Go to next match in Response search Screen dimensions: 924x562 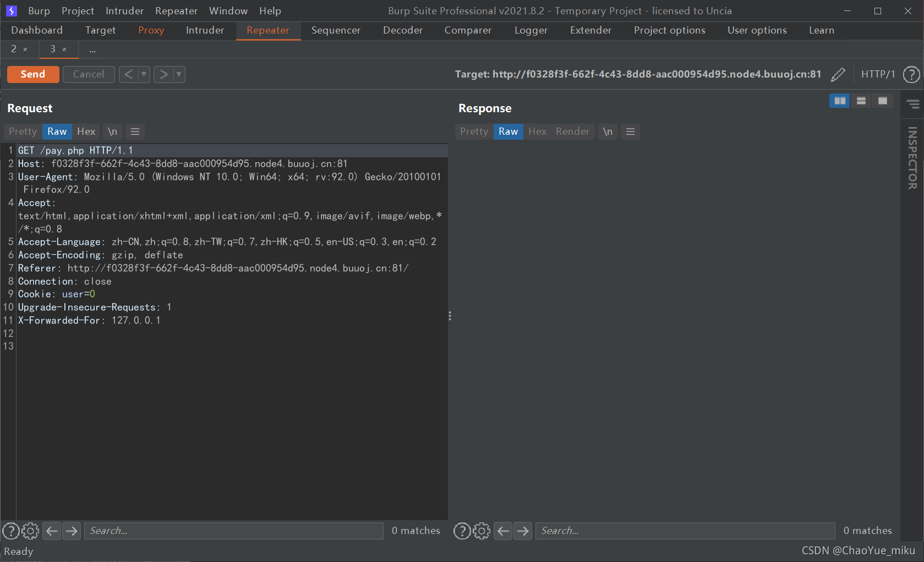coord(523,531)
